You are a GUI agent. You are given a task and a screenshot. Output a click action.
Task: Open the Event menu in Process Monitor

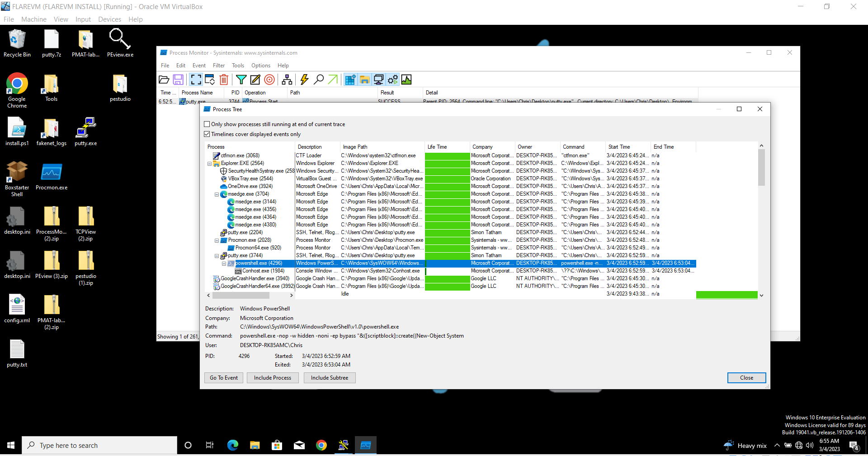(x=199, y=66)
